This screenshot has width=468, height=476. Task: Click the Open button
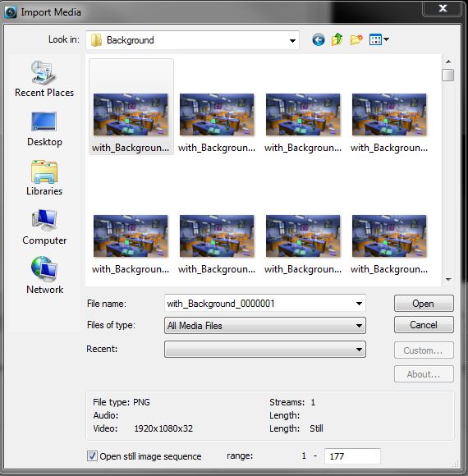click(x=424, y=304)
